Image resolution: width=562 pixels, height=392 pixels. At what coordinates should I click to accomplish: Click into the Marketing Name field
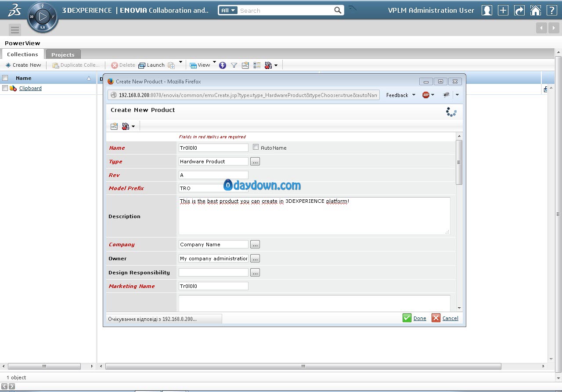(x=213, y=286)
